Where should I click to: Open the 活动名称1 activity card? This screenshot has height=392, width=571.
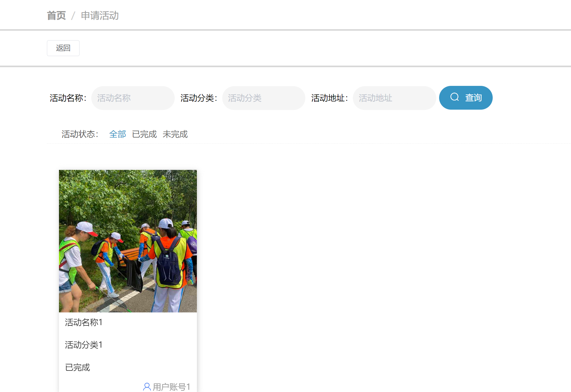click(x=127, y=279)
